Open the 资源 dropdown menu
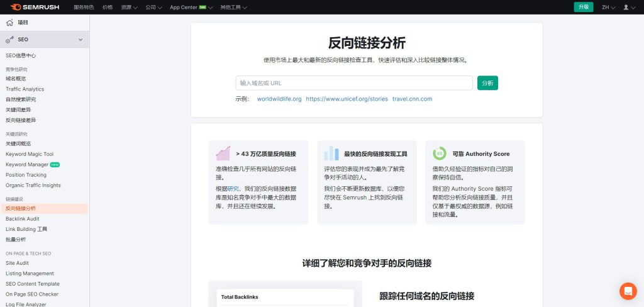The height and width of the screenshot is (307, 644). (129, 7)
